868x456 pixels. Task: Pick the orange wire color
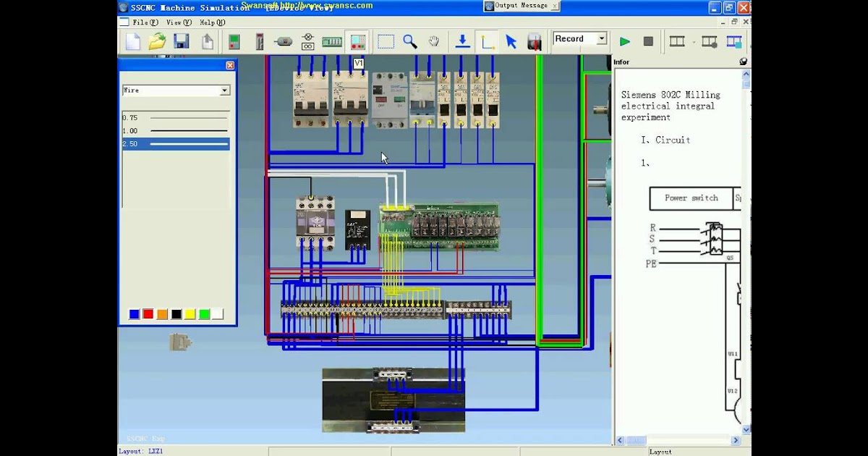(x=162, y=314)
